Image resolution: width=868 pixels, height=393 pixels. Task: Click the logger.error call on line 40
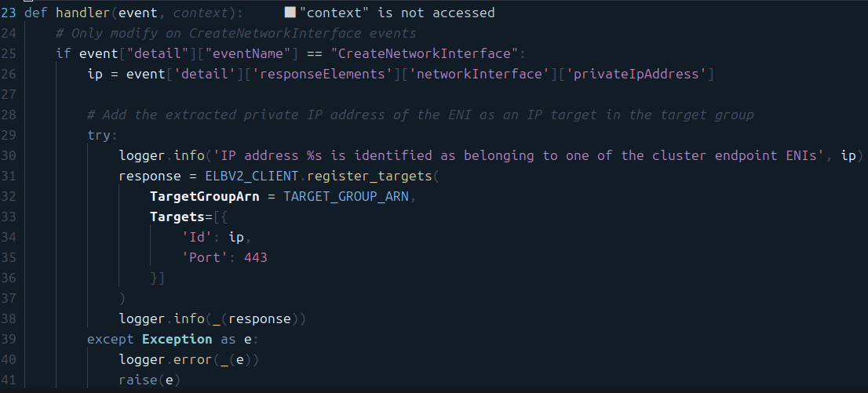coord(189,360)
